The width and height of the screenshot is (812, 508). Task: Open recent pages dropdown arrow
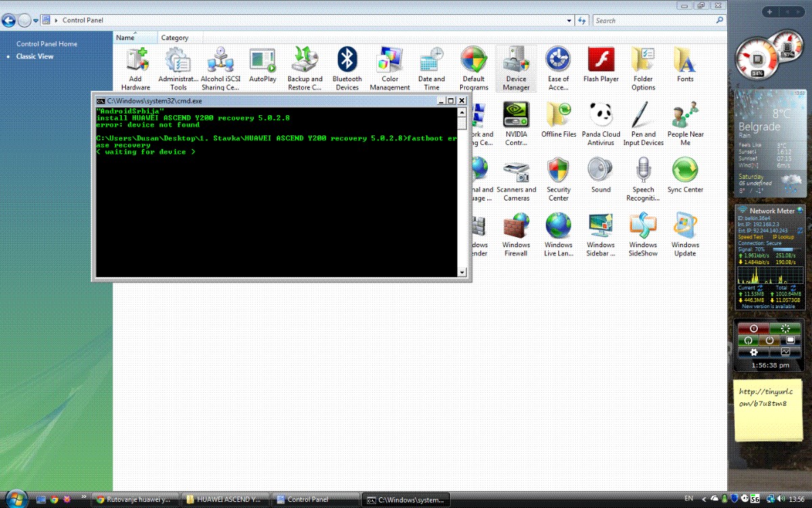click(x=36, y=21)
